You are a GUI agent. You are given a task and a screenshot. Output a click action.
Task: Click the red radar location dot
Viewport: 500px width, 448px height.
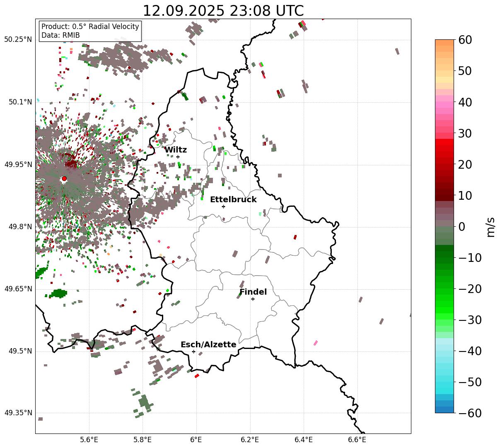[64, 179]
